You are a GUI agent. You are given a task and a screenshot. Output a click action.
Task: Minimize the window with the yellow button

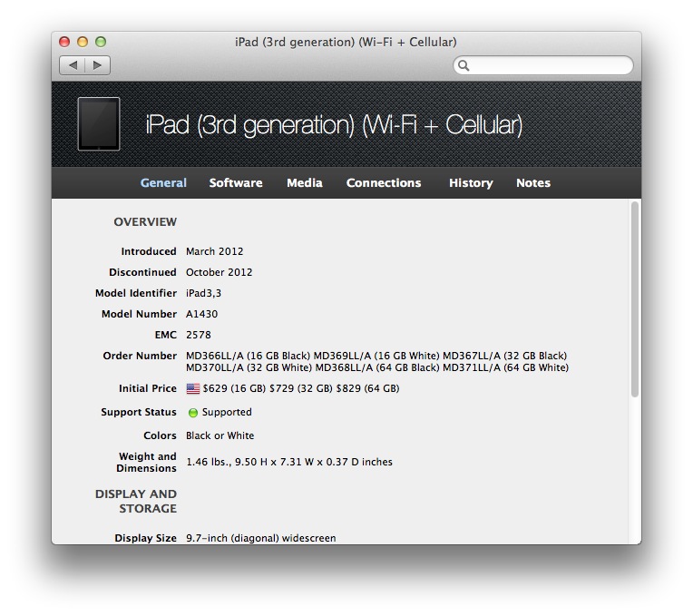coord(83,42)
